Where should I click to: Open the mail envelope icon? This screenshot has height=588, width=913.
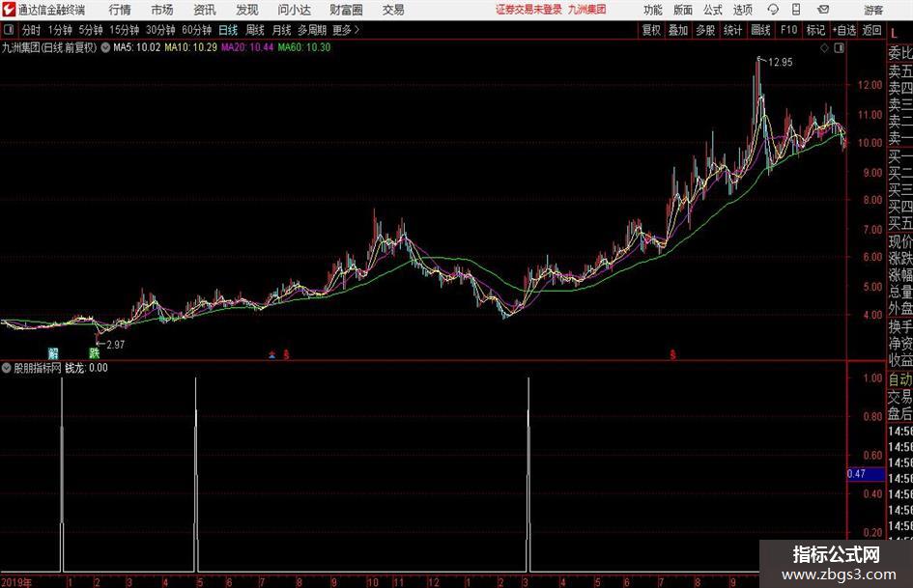(x=823, y=10)
